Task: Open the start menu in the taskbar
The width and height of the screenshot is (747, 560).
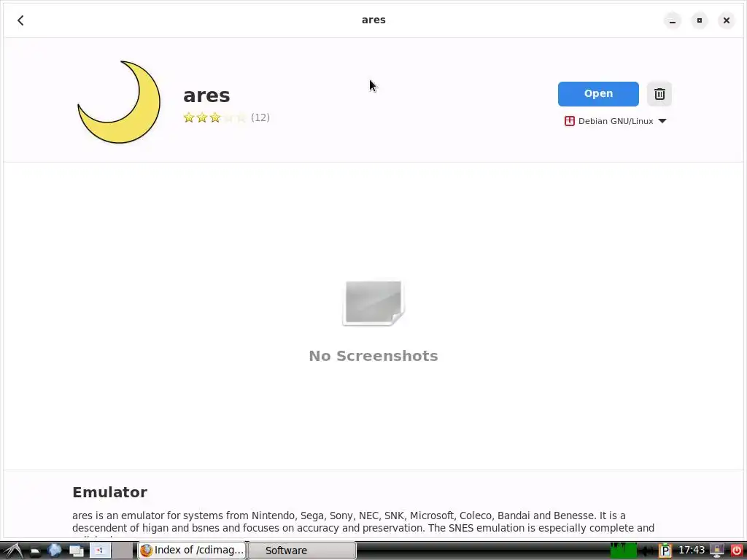Action: pyautogui.click(x=12, y=551)
